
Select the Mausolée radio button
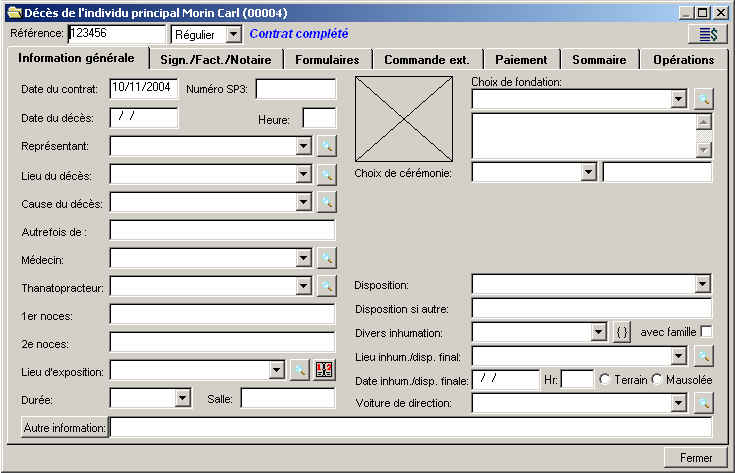[657, 379]
